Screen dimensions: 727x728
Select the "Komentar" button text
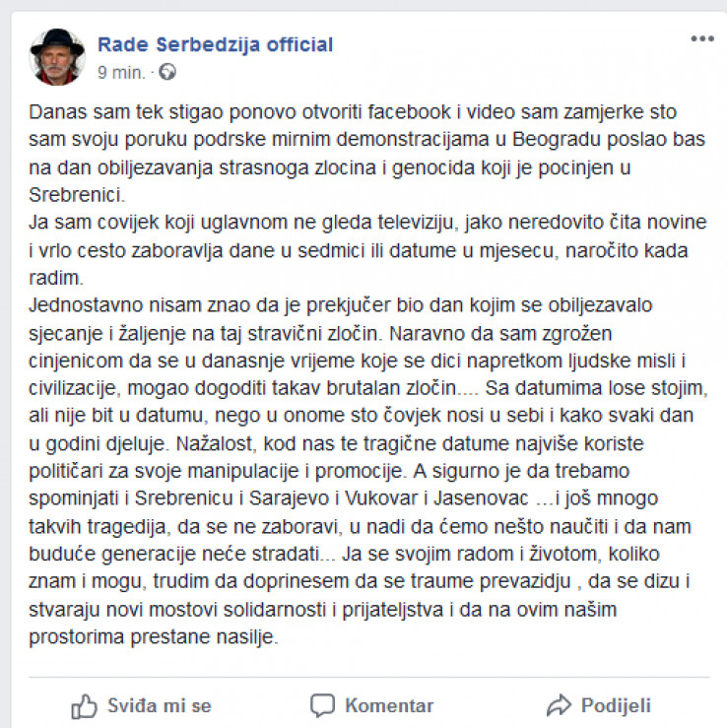(x=389, y=705)
